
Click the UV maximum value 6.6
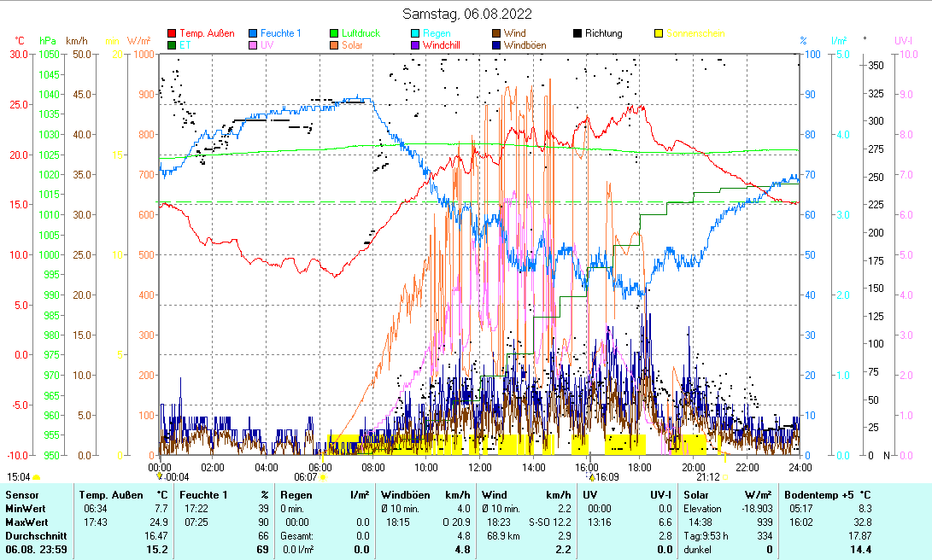665,522
